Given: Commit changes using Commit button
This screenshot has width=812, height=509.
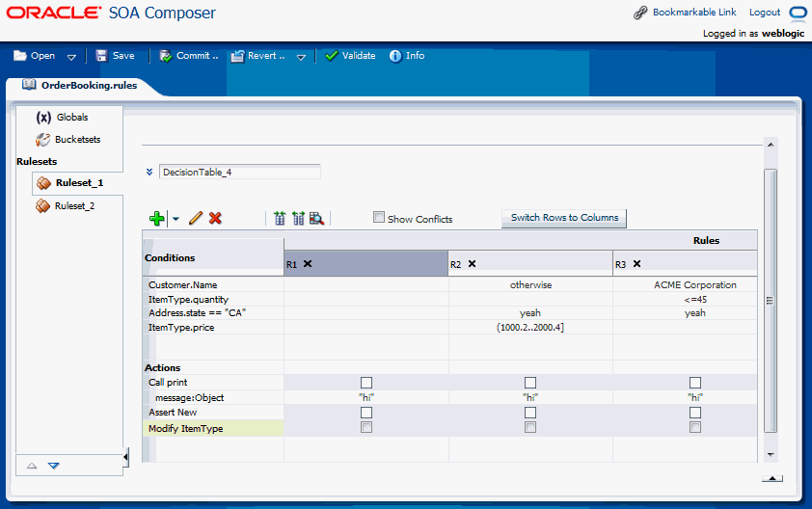Looking at the screenshot, I should click(188, 55).
